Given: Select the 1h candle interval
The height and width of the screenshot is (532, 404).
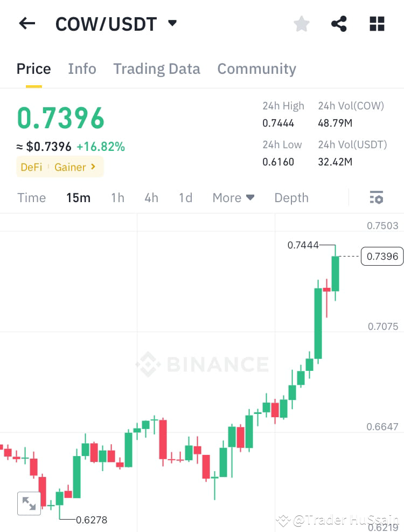Looking at the screenshot, I should [x=117, y=197].
